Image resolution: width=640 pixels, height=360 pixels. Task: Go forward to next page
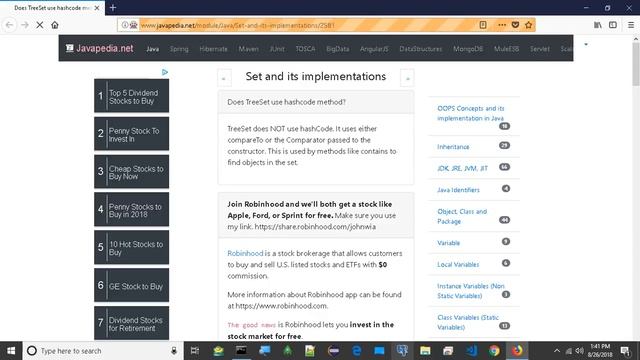24,25
